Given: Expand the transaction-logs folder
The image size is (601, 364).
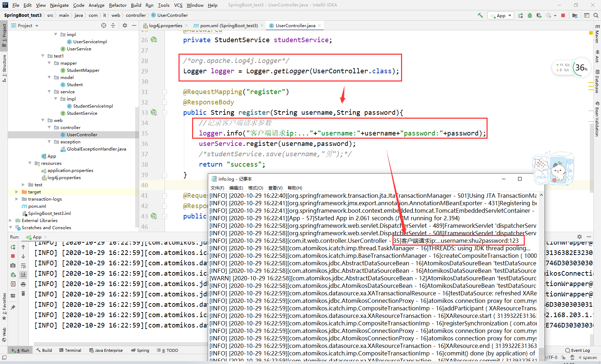Looking at the screenshot, I should 17,199.
